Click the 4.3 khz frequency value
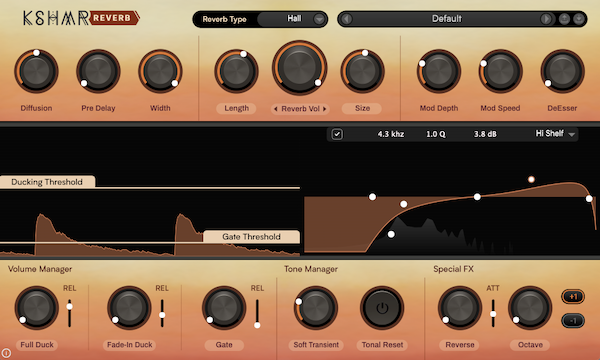Screen dimensions: 600x360 [391, 134]
